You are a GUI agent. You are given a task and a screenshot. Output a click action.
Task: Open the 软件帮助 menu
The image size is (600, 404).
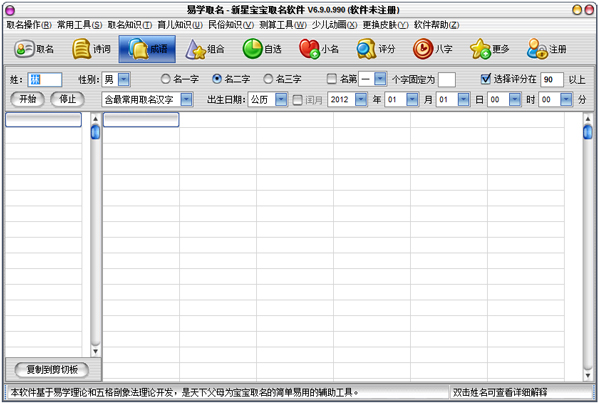tap(437, 25)
